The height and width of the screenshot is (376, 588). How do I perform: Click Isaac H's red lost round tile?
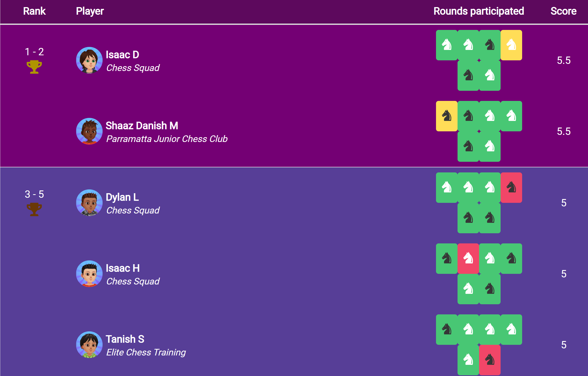pyautogui.click(x=468, y=259)
